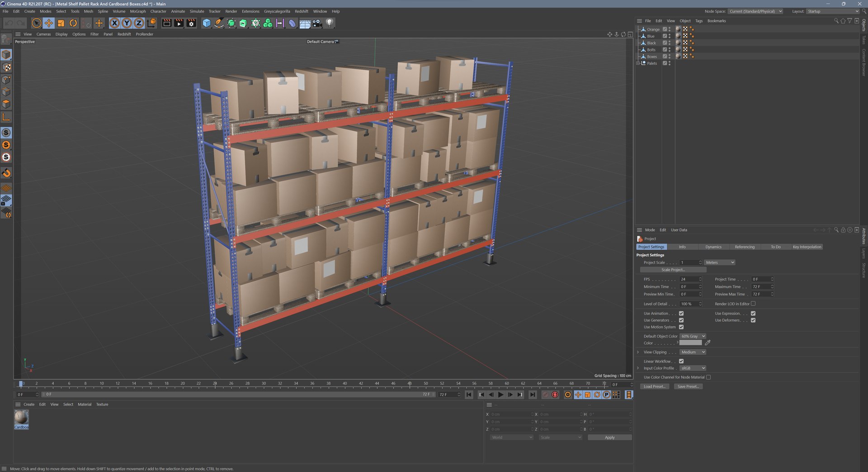Open the Layout Startup dropdown
The height and width of the screenshot is (472, 868).
point(833,11)
